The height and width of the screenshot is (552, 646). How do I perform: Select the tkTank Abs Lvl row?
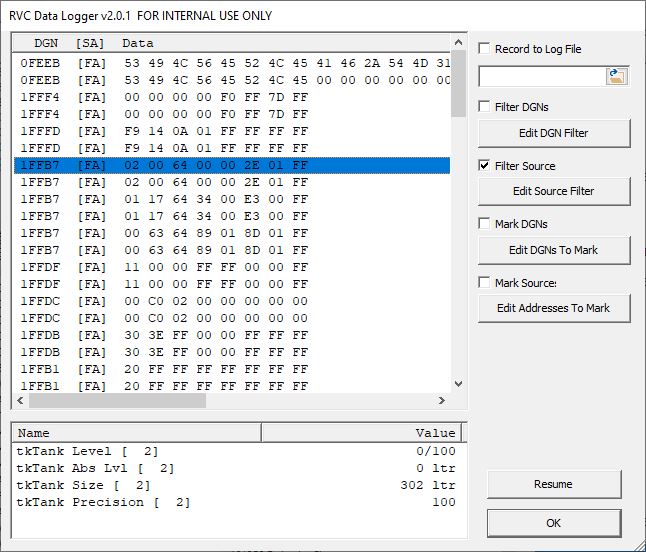click(x=236, y=468)
